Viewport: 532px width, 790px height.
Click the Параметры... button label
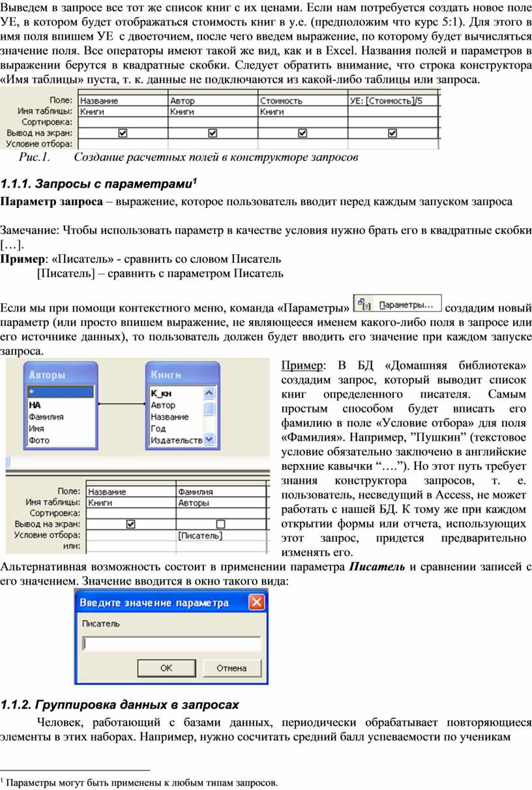point(406,304)
